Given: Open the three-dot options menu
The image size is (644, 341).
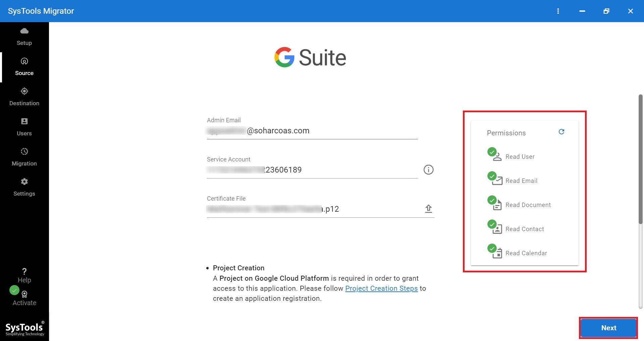Looking at the screenshot, I should point(558,11).
